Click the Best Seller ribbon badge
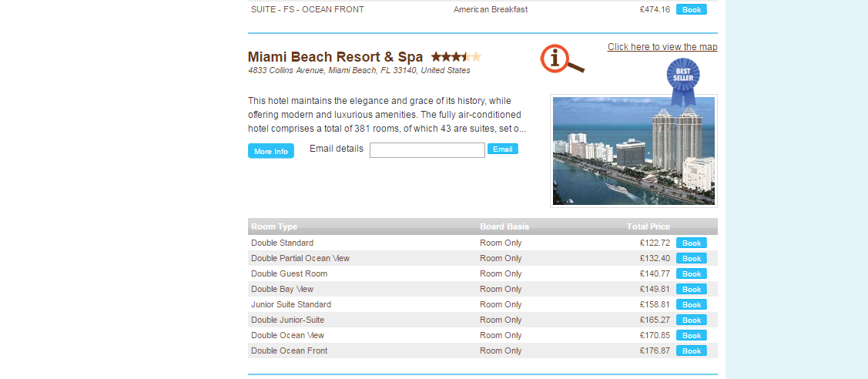 tap(683, 82)
